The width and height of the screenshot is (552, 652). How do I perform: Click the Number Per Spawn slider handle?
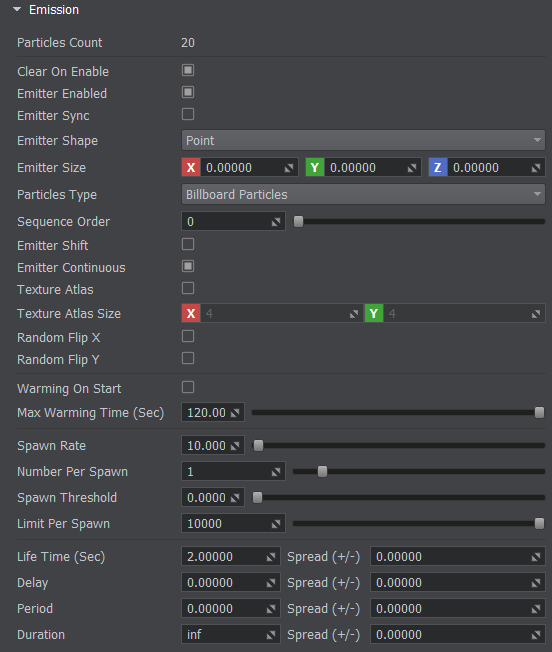[322, 472]
